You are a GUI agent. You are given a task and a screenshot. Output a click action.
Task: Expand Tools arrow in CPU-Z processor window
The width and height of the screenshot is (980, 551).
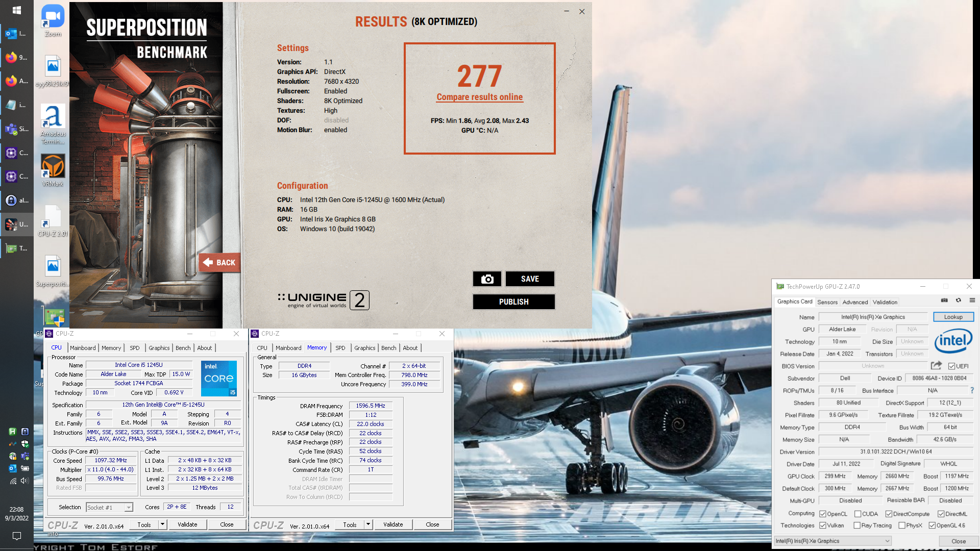pyautogui.click(x=163, y=524)
